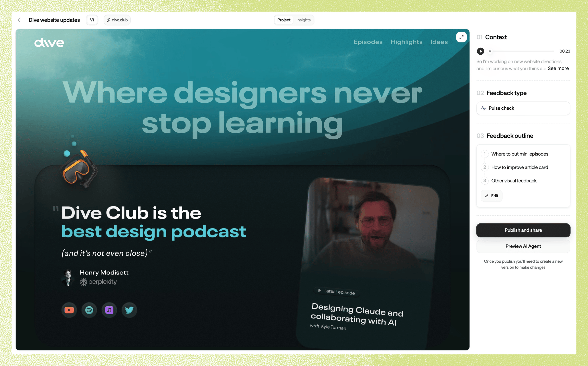The width and height of the screenshot is (588, 366).
Task: Open the YouTube icon in the preview
Action: pos(69,310)
